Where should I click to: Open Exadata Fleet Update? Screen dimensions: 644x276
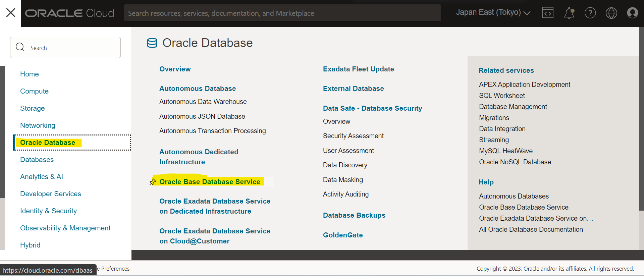tap(359, 69)
